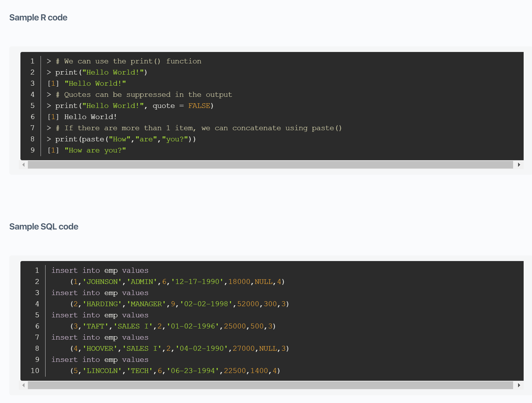Click R output line [1] "Hello World!"
532x403 pixels.
(x=86, y=84)
